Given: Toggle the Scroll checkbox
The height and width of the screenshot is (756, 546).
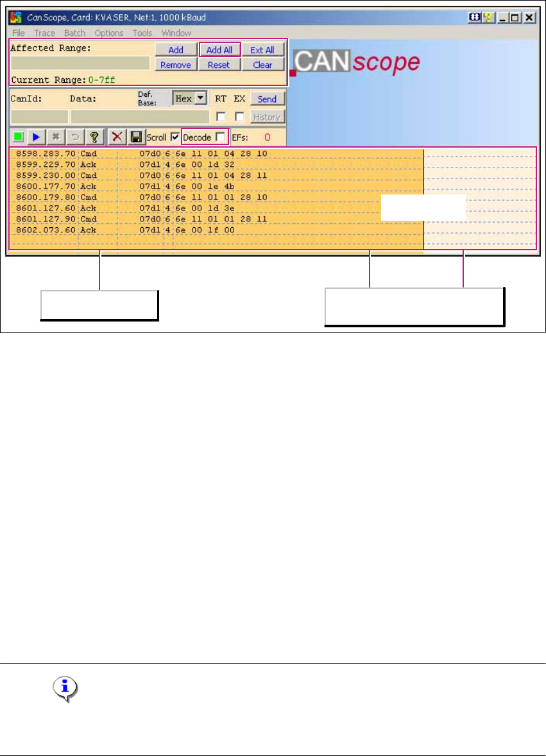Looking at the screenshot, I should (x=175, y=137).
